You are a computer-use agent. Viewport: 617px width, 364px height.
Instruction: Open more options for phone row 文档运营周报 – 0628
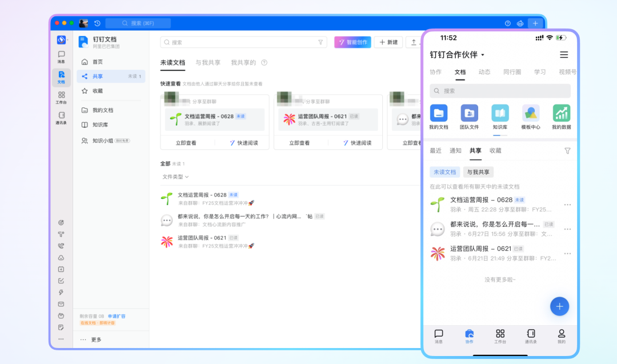click(x=567, y=205)
